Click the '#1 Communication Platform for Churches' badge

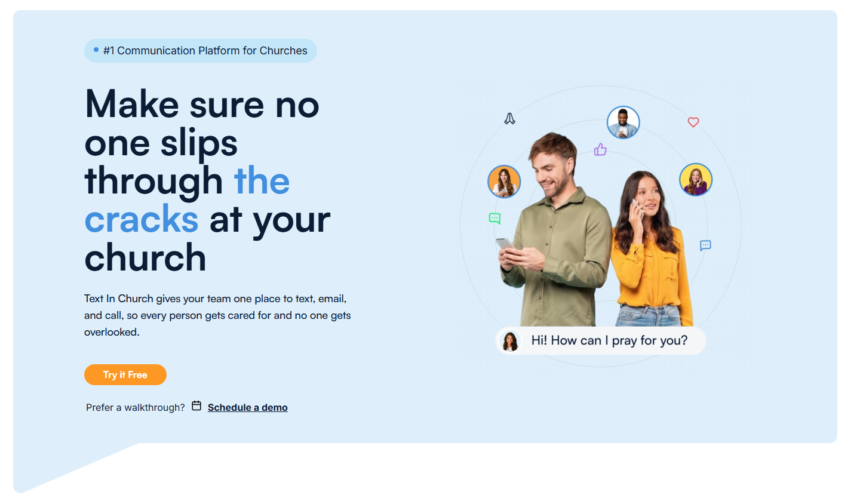coord(201,51)
